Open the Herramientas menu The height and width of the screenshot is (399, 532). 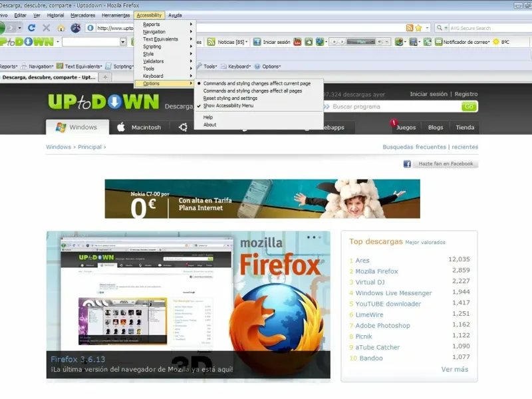click(x=116, y=15)
